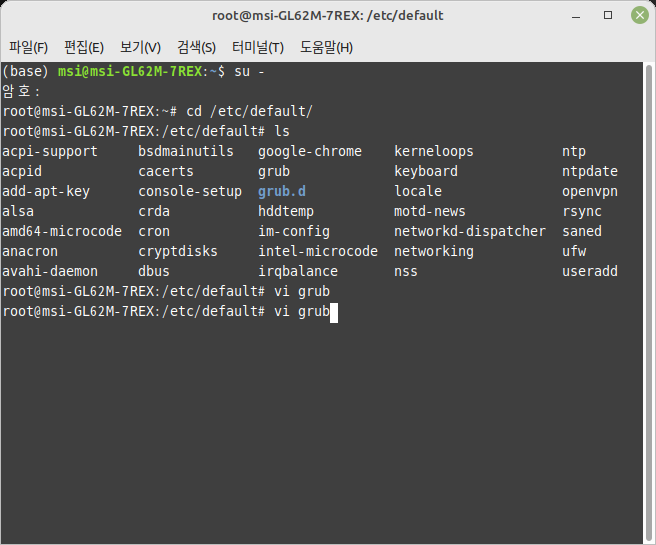The image size is (656, 545).
Task: Click the ntpdate entry
Action: point(590,171)
